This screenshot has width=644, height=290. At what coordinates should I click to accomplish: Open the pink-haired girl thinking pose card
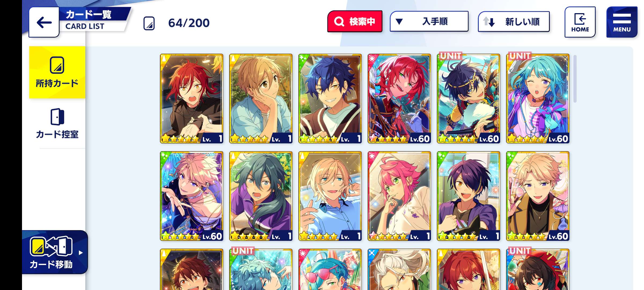399,196
